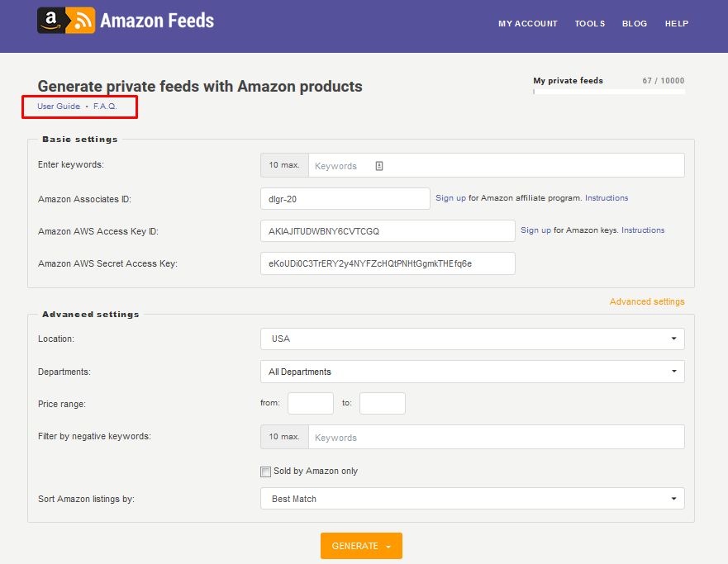
Task: Click the 10 max. label beside negative keywords
Action: [x=284, y=437]
